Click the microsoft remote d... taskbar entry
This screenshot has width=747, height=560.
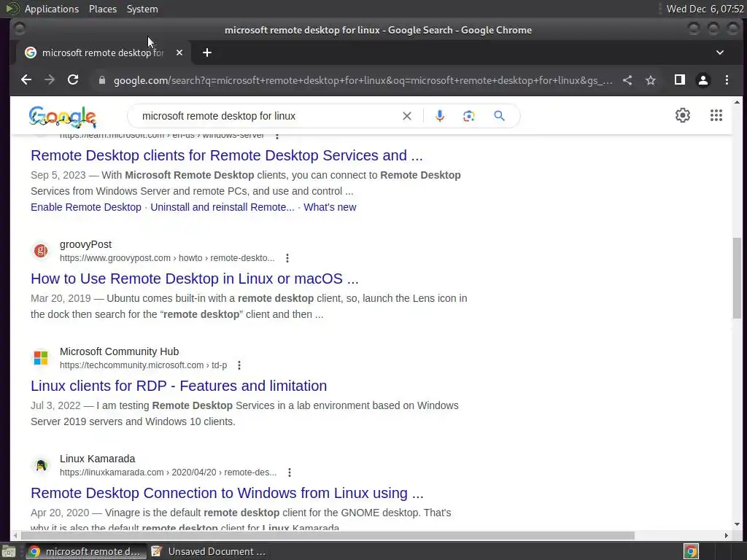pos(86,551)
